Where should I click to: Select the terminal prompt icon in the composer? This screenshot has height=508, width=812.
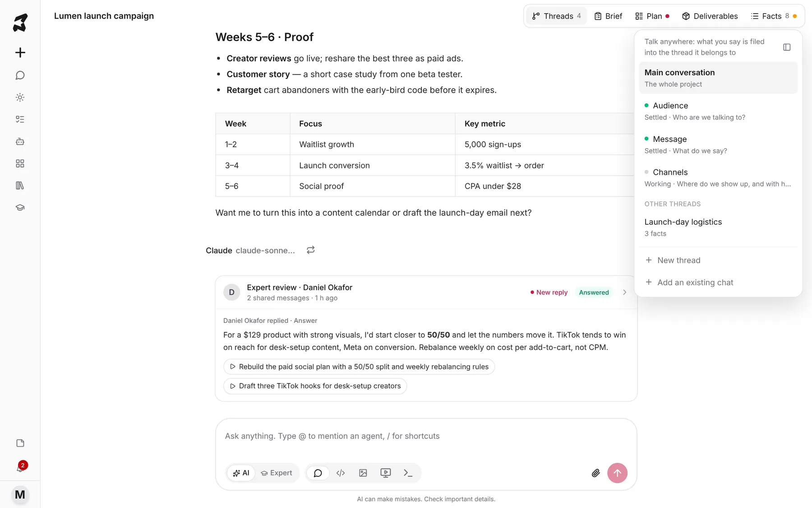408,473
